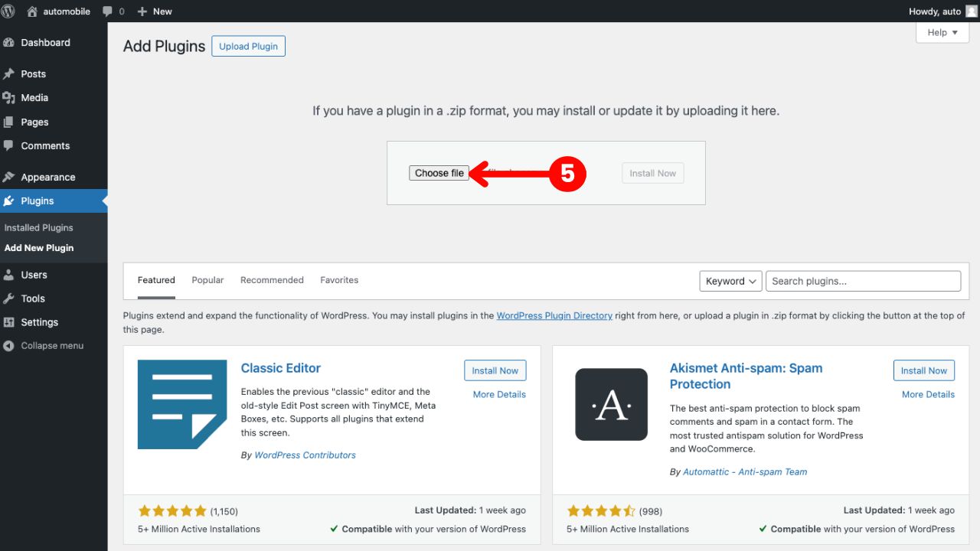Switch to the Popular tab
The width and height of the screenshot is (980, 551).
[x=207, y=280]
